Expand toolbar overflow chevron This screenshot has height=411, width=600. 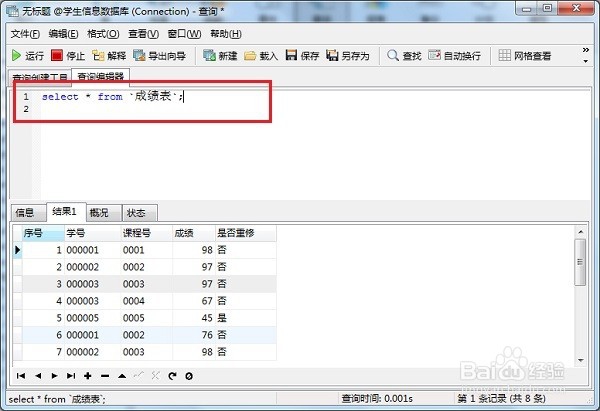(585, 50)
